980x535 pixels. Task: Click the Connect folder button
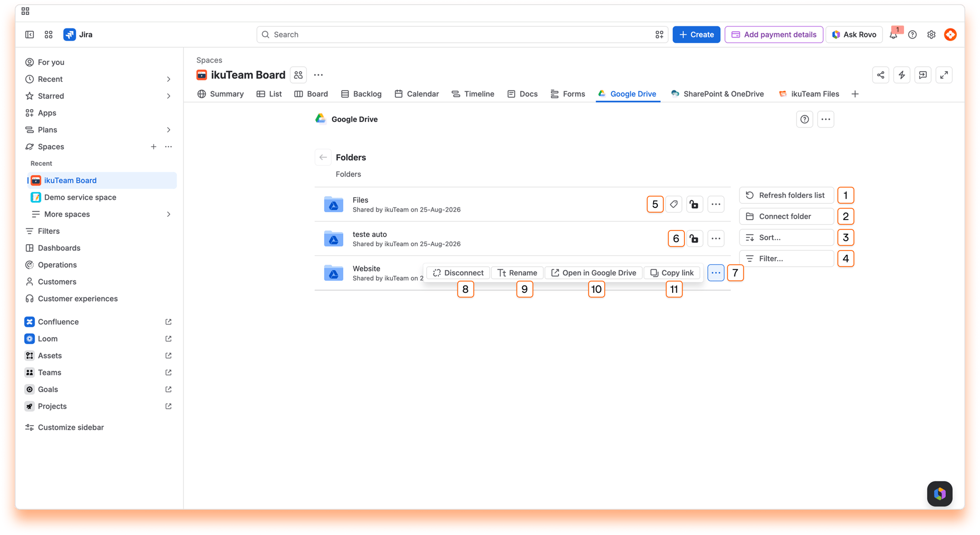pos(786,216)
